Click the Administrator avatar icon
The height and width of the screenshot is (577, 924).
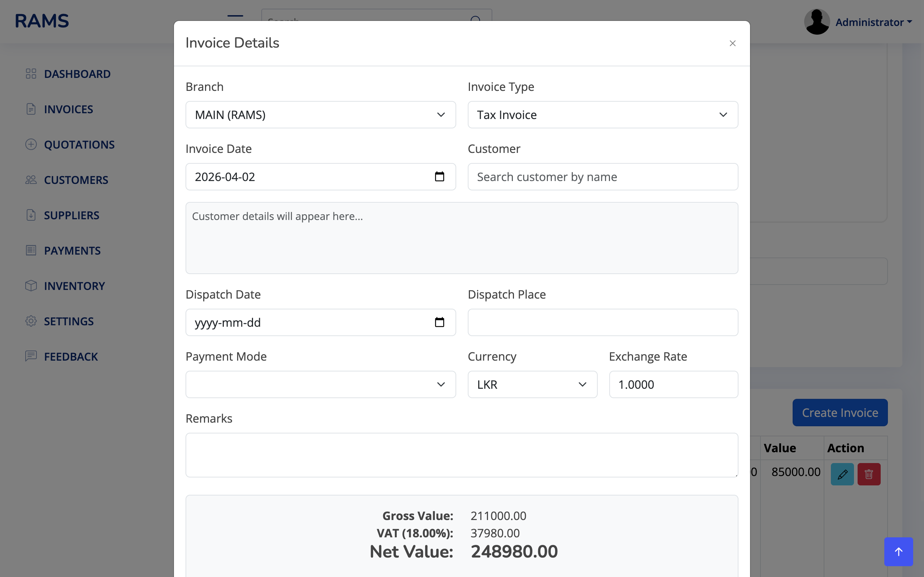point(817,21)
